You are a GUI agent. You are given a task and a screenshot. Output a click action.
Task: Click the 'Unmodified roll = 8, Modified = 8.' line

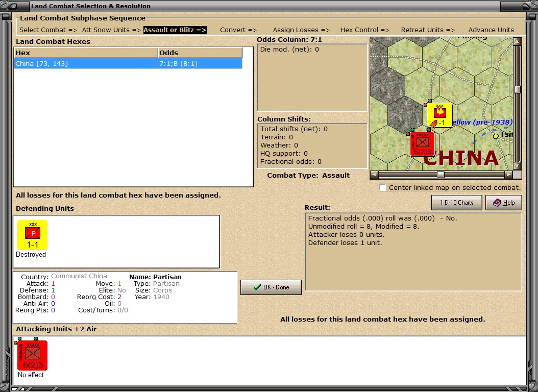(363, 226)
